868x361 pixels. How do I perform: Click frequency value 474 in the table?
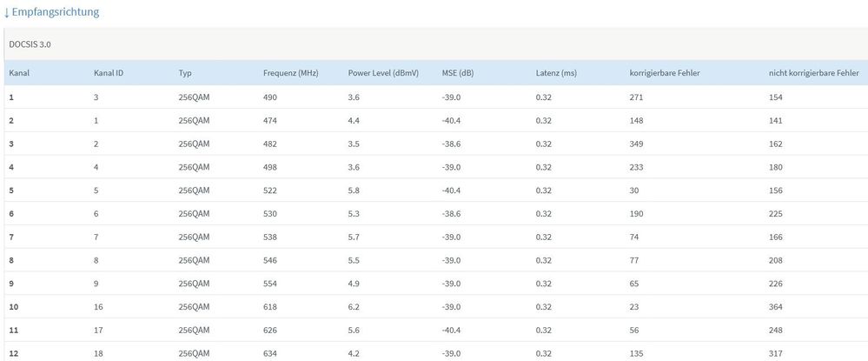(270, 120)
